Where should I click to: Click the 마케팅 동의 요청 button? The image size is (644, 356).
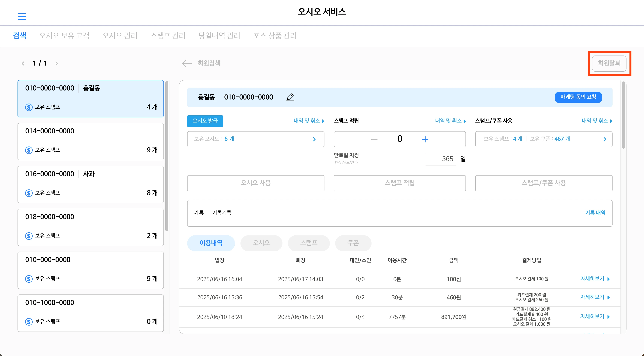578,97
